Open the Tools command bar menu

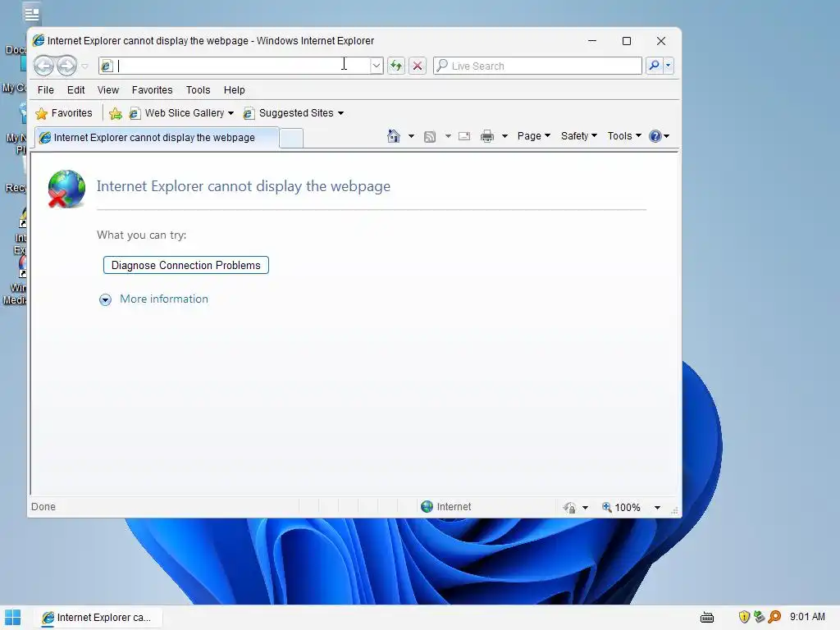pyautogui.click(x=624, y=136)
